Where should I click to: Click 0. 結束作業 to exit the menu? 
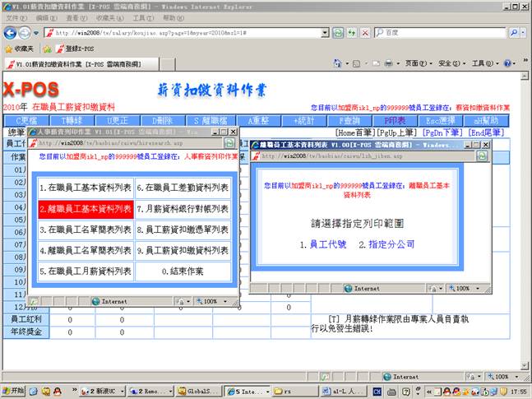click(183, 271)
